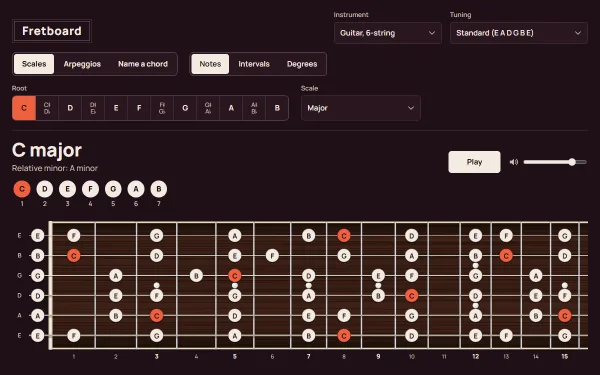Click the Play button
This screenshot has width=600, height=375.
coord(474,162)
